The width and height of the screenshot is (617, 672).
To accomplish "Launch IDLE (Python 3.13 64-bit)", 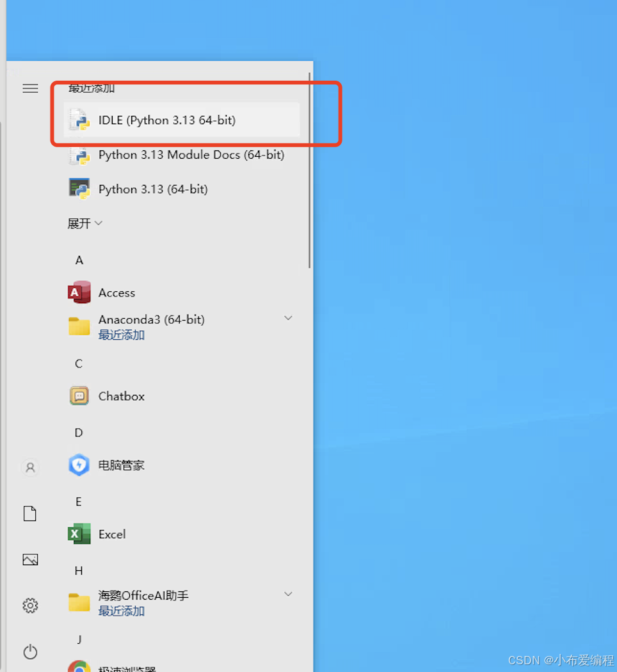I will 182,120.
